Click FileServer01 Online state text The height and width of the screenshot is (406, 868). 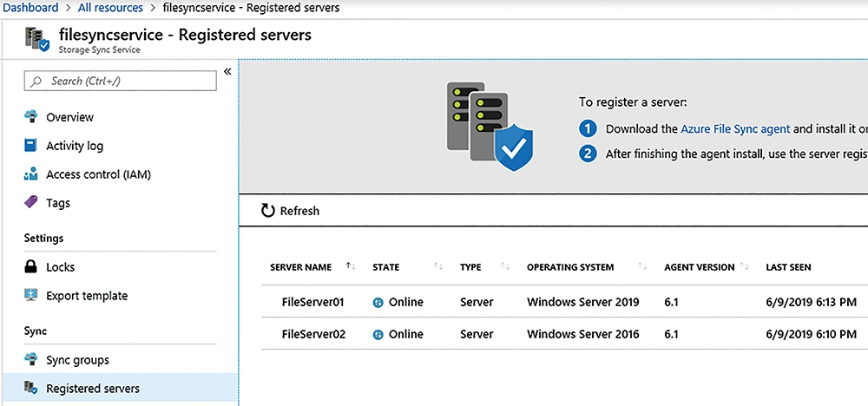pos(405,302)
